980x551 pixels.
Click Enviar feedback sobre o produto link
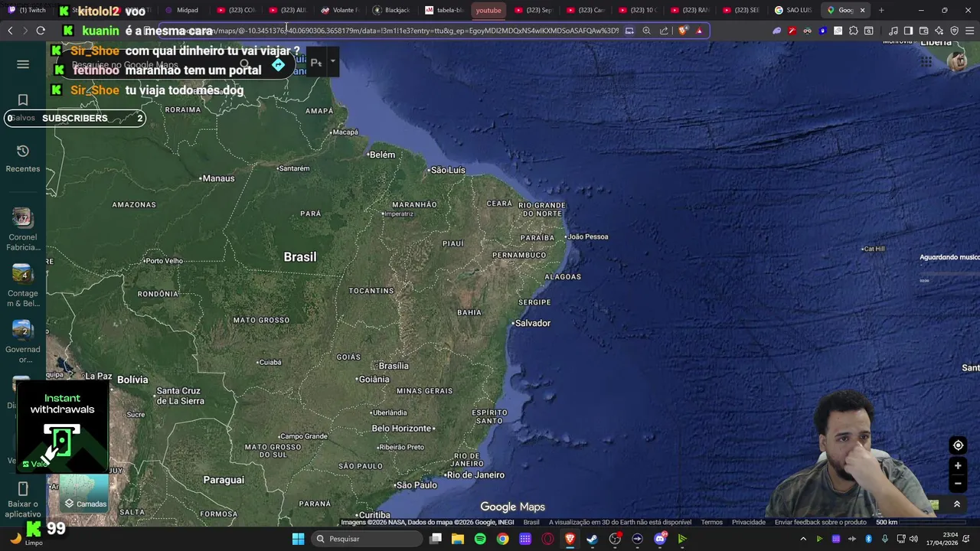click(x=821, y=523)
